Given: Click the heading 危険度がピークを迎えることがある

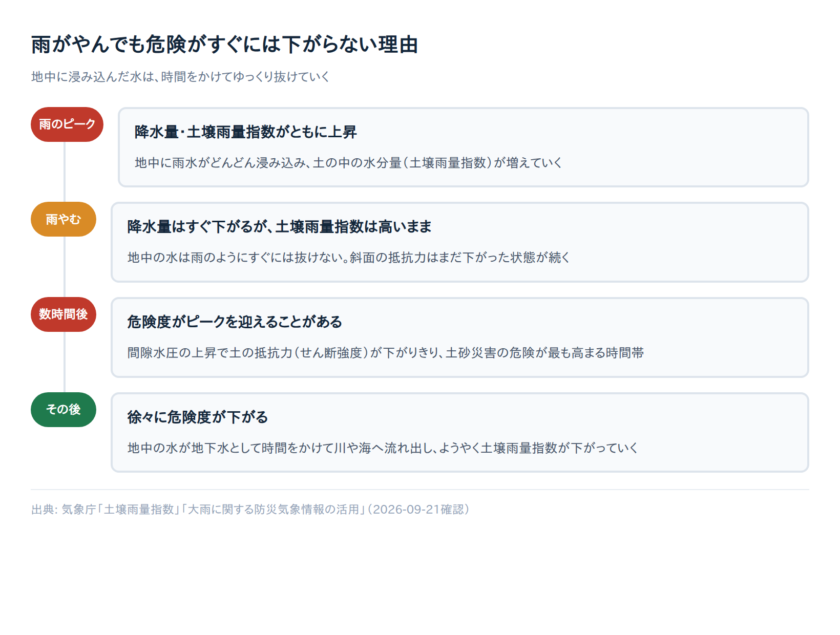Looking at the screenshot, I should click(235, 322).
